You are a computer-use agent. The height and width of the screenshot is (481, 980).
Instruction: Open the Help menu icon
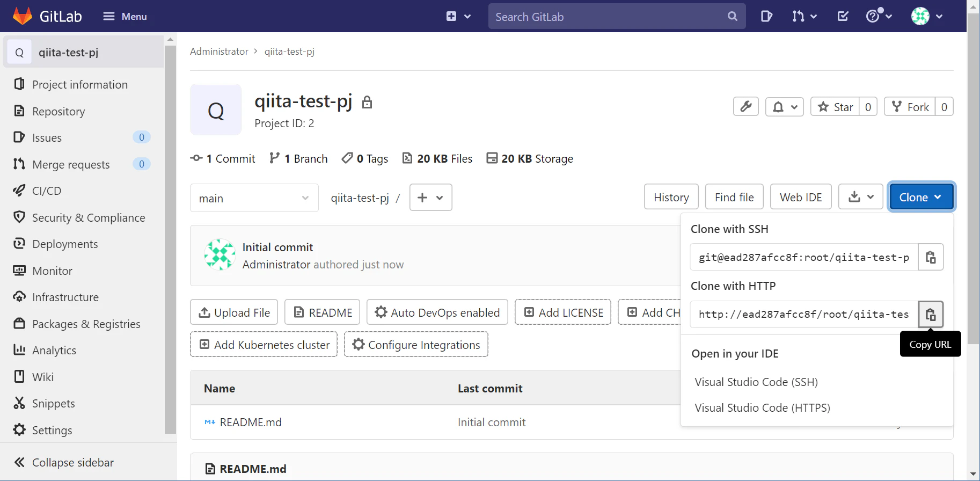pyautogui.click(x=879, y=16)
